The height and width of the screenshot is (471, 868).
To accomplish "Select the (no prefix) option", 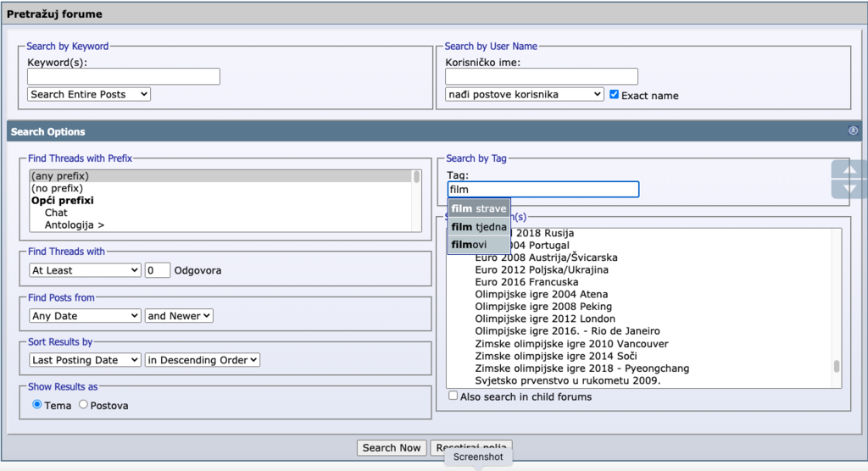I will click(220, 188).
